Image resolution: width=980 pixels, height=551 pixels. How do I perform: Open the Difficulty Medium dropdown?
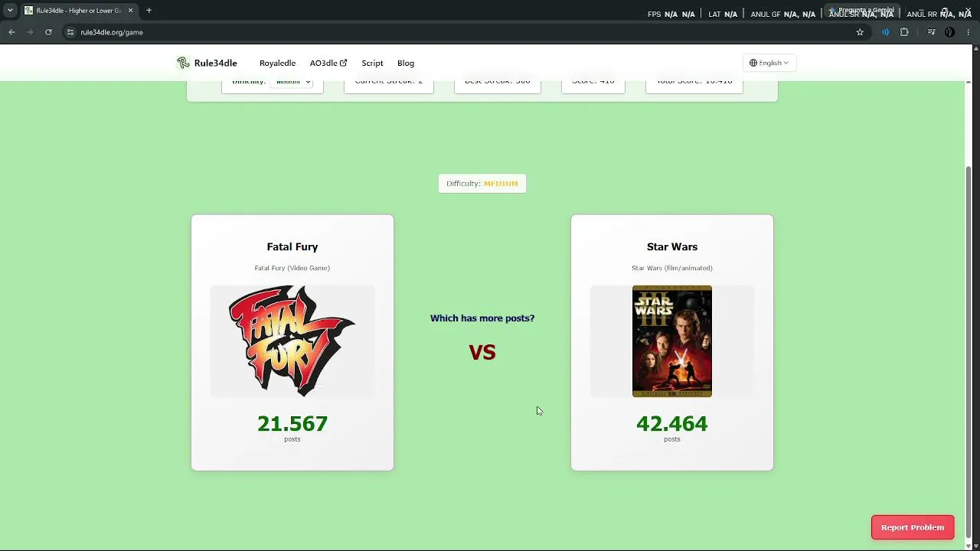pos(292,81)
